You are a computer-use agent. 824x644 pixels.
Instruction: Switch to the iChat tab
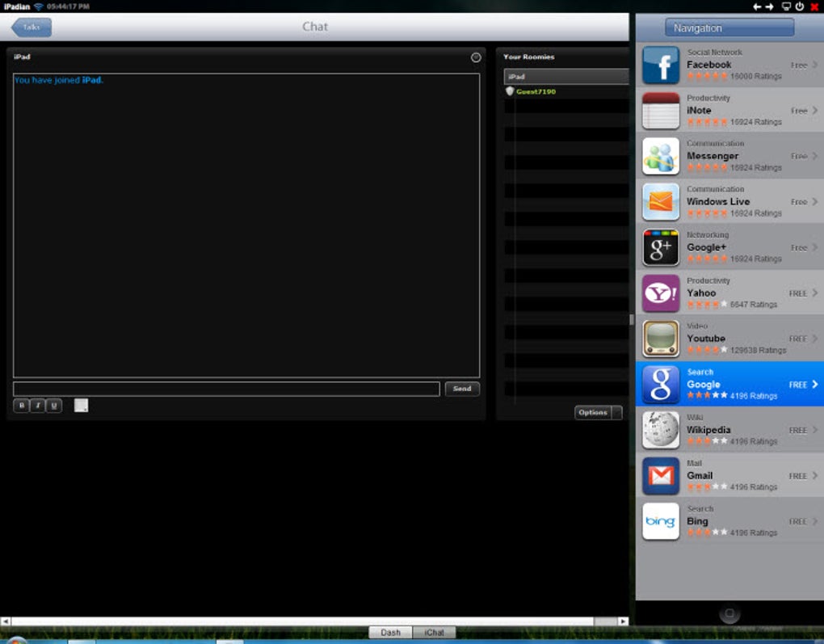[434, 633]
